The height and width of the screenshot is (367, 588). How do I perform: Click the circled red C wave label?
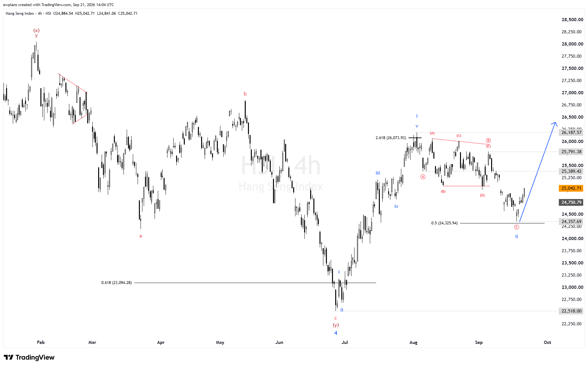[516, 227]
